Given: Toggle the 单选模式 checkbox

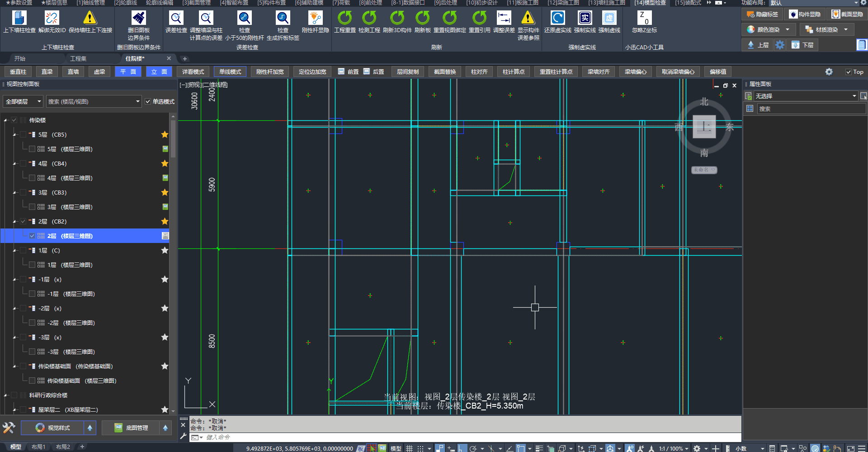Looking at the screenshot, I should pyautogui.click(x=148, y=102).
